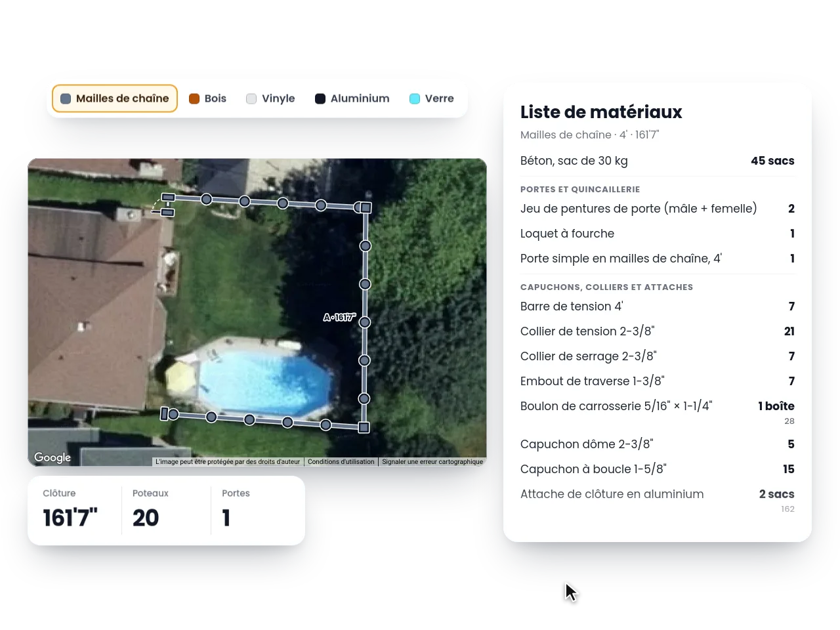Screen dimensions: 840x630
Task: Switch to the Bois fence type
Action: point(207,98)
